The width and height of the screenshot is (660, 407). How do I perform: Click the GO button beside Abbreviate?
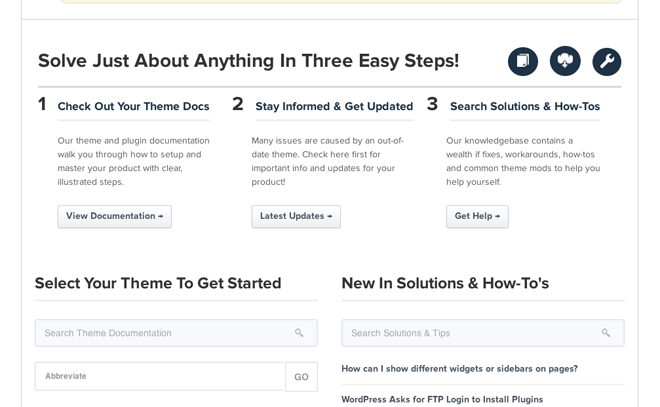[x=301, y=377]
